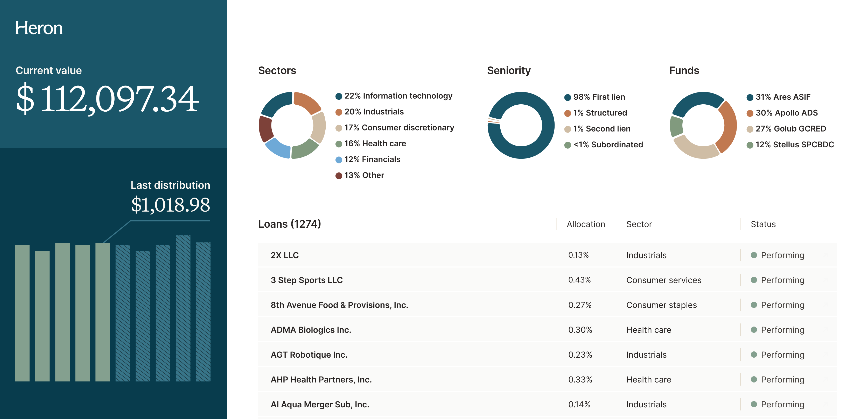The height and width of the screenshot is (419, 868).
Task: Sort by the Status column header
Action: click(x=763, y=224)
